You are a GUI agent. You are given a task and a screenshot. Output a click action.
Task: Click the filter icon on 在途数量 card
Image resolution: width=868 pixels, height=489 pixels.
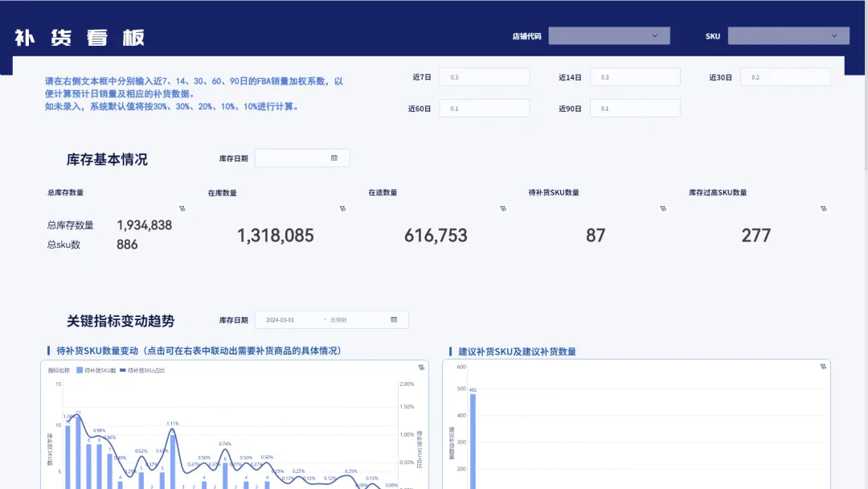pos(503,209)
